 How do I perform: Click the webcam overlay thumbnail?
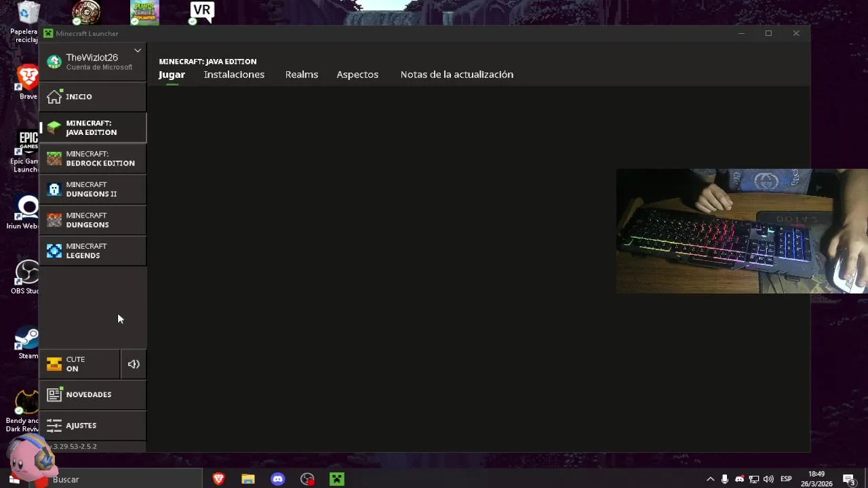pos(742,231)
